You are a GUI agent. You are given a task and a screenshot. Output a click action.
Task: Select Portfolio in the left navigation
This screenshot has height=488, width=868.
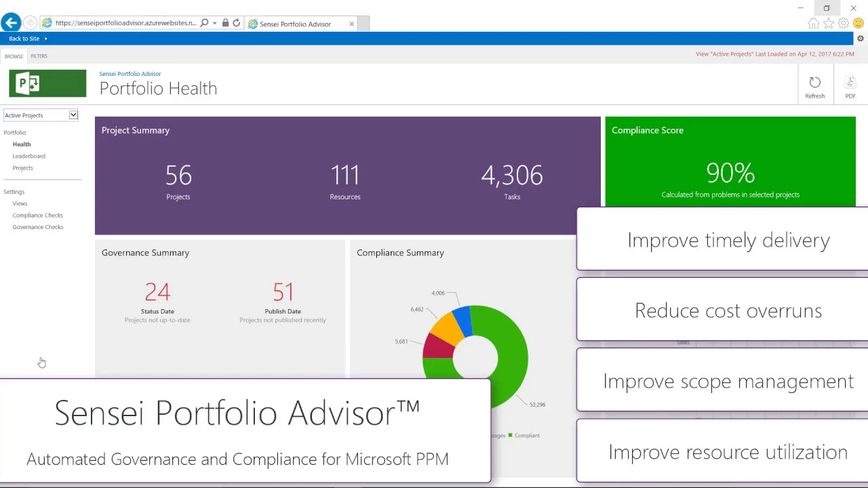click(x=14, y=133)
